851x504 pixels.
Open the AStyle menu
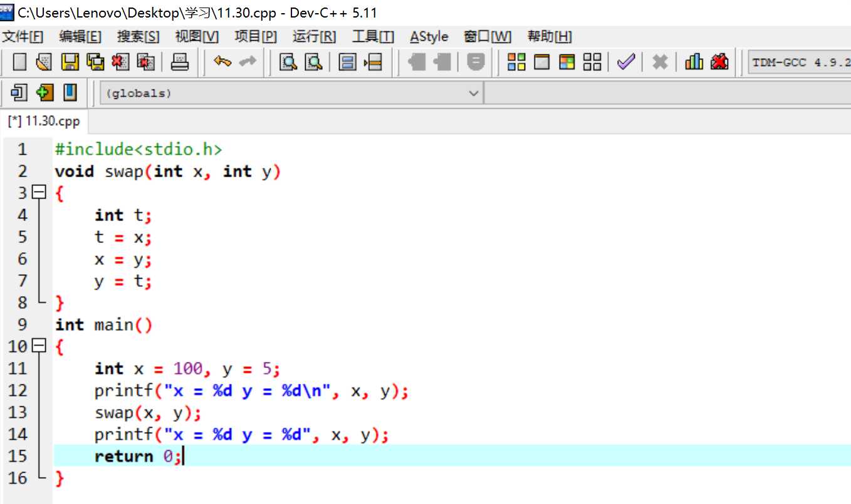429,36
